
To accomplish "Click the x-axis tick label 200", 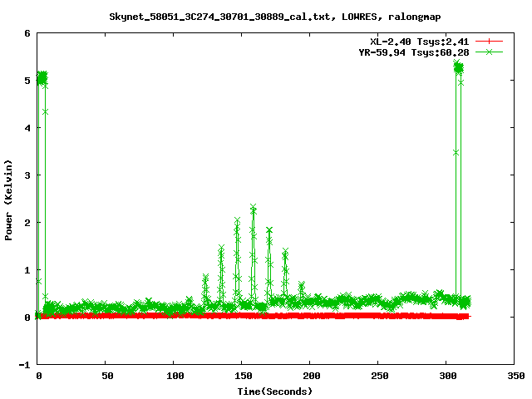I will (x=312, y=376).
